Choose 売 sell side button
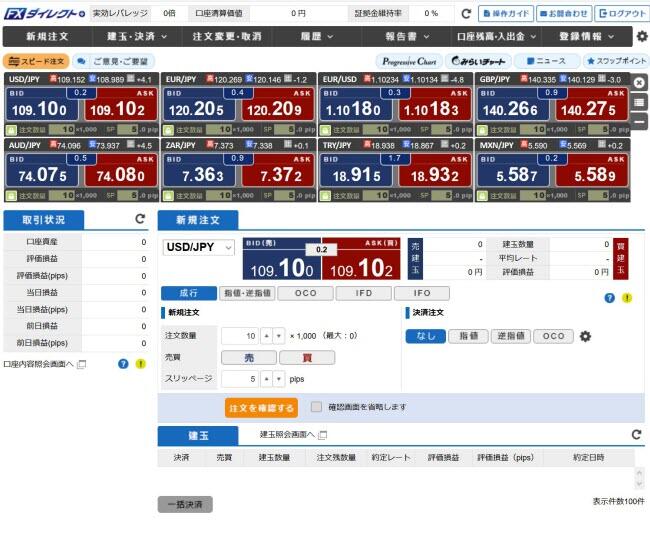650x534 pixels. [249, 357]
